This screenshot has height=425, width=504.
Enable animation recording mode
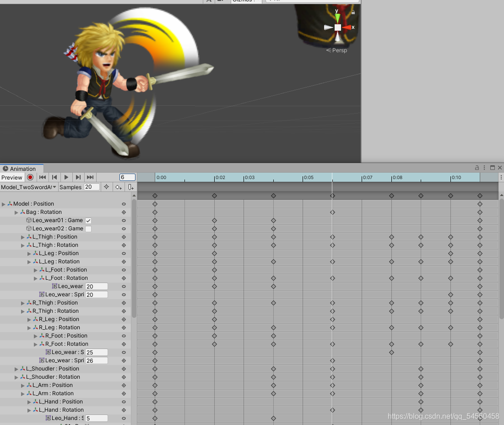pos(30,177)
